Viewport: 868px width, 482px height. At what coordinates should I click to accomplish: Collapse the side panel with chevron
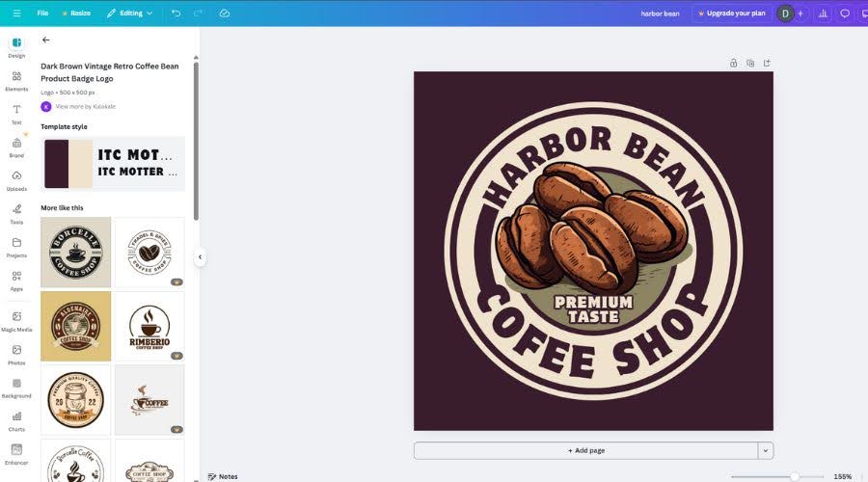(200, 256)
